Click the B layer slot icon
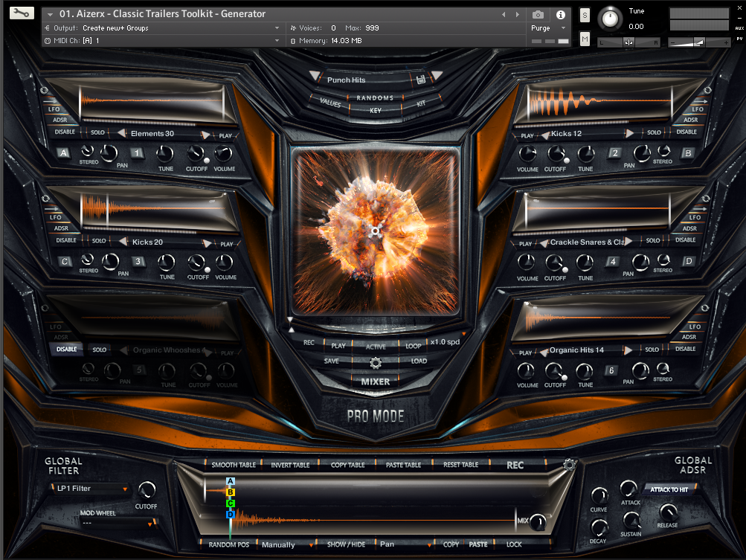Viewport: 746px width, 560px height. [x=687, y=153]
